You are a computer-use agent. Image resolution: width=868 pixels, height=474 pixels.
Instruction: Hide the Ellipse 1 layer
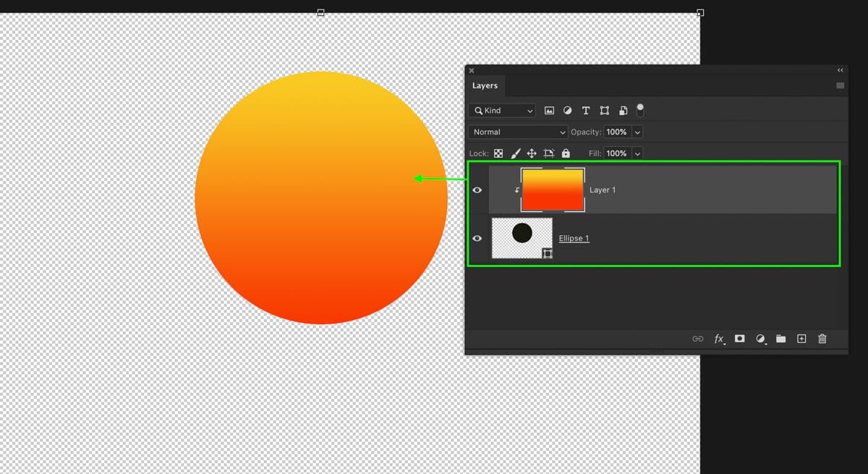[x=477, y=238]
